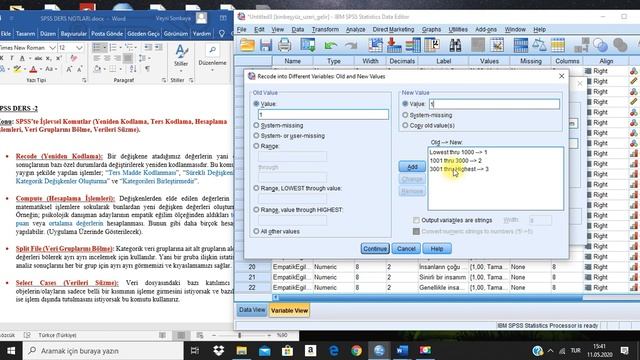The height and width of the screenshot is (360, 640).
Task: Open font size dropdown in Word
Action: (x=79, y=48)
